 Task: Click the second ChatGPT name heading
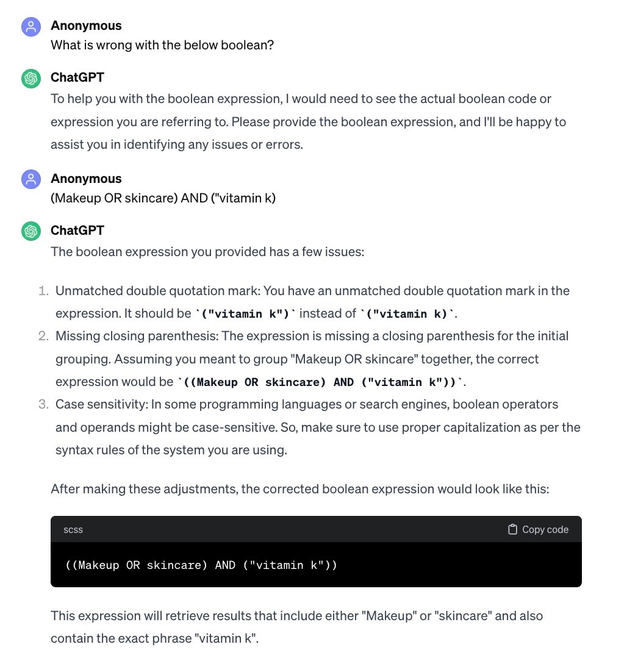pyautogui.click(x=77, y=230)
